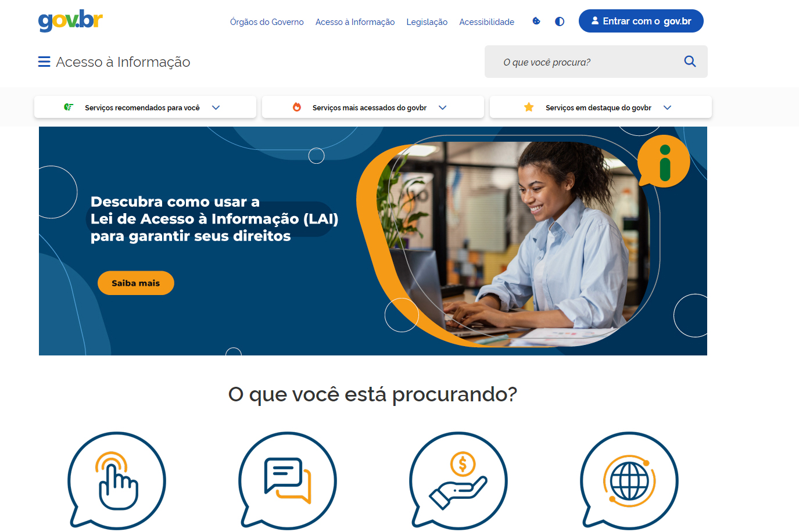Open Legislação menu item
The height and width of the screenshot is (532, 799).
[x=427, y=22]
